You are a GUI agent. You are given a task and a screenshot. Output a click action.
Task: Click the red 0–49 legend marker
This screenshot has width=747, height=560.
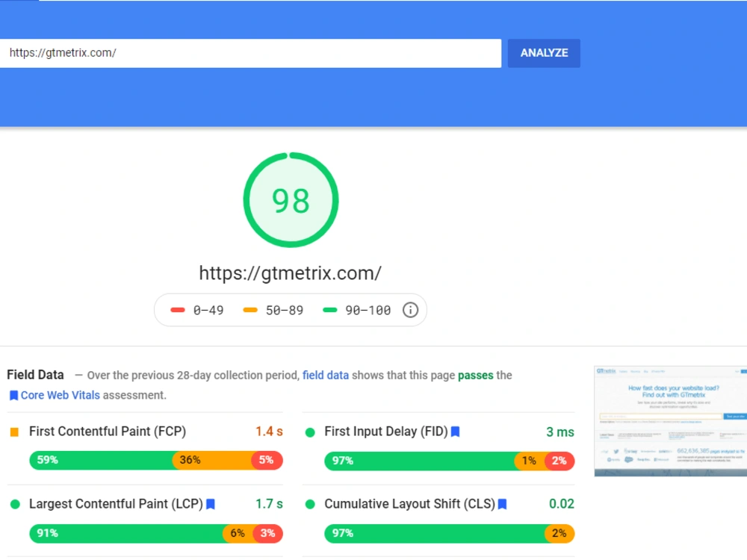[178, 310]
